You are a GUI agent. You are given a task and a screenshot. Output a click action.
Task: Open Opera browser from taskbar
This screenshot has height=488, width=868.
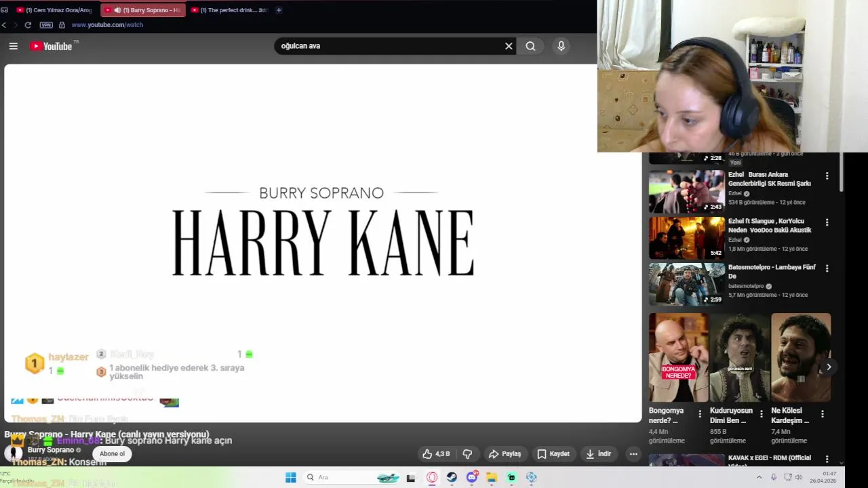click(432, 477)
